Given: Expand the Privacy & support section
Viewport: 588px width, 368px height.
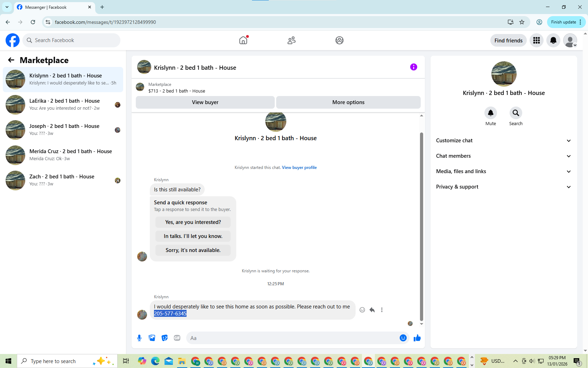Looking at the screenshot, I should click(x=504, y=187).
